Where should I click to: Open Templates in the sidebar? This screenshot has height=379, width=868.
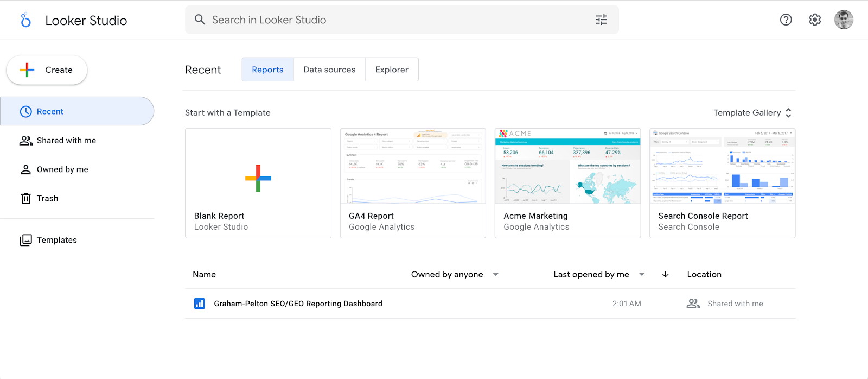tap(77, 240)
